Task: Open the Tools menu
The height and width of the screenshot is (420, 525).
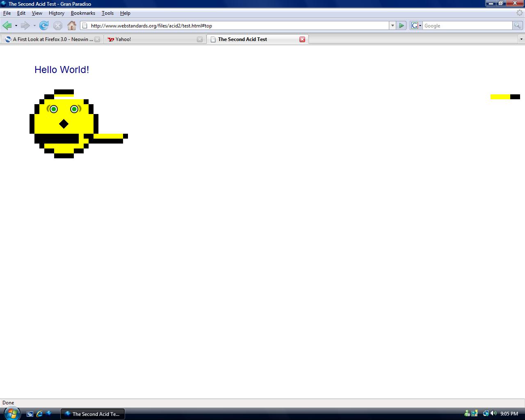Action: (107, 13)
